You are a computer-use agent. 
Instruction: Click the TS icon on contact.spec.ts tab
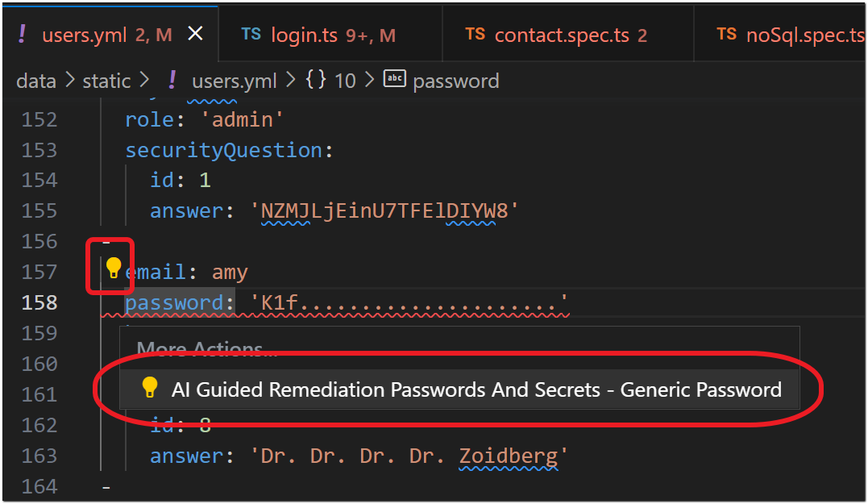(x=475, y=35)
